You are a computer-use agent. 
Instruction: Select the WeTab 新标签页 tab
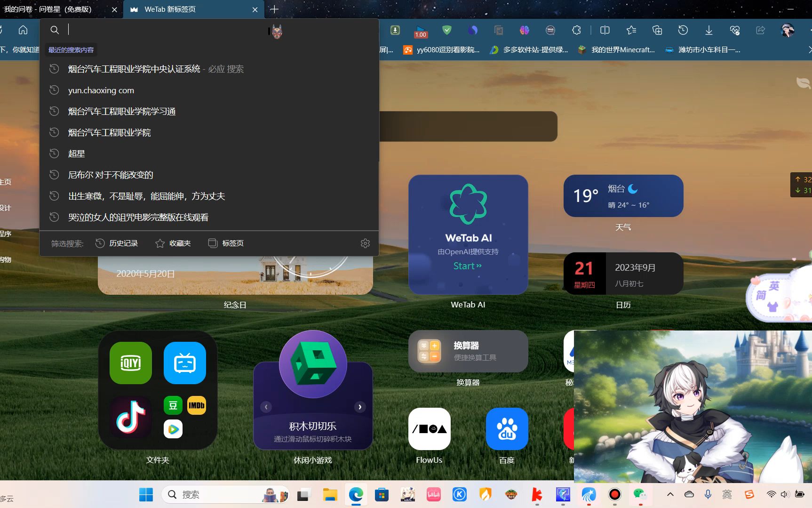click(x=194, y=9)
